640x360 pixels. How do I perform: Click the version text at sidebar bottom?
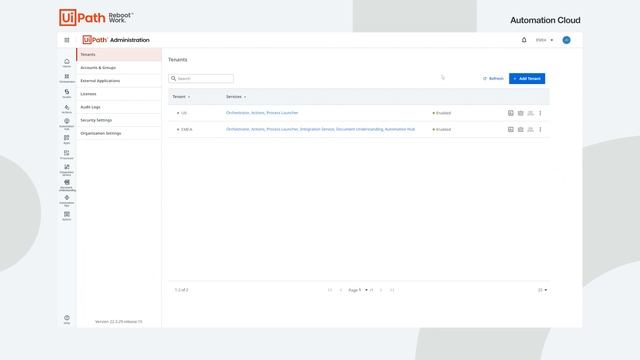(119, 322)
